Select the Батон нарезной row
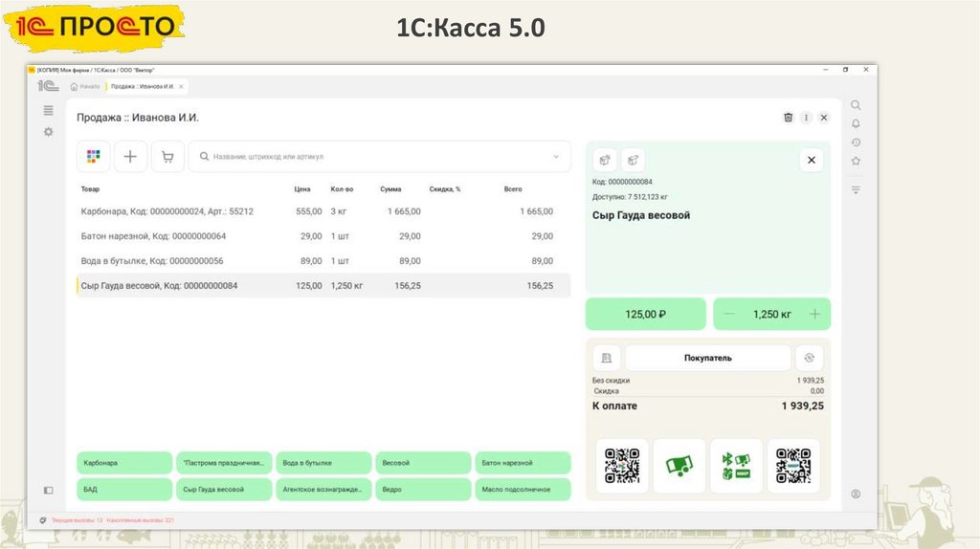The height and width of the screenshot is (549, 980). pos(323,236)
